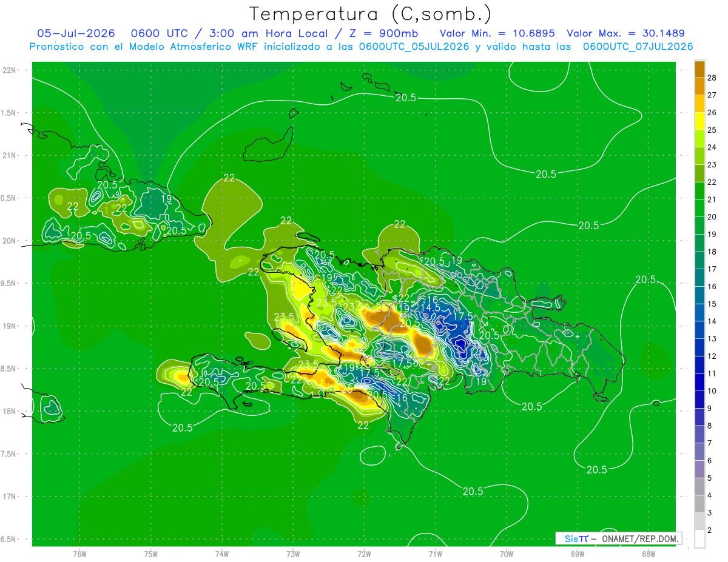Click the '75W' longitude axis label
This screenshot has width=728, height=562.
coord(151,554)
